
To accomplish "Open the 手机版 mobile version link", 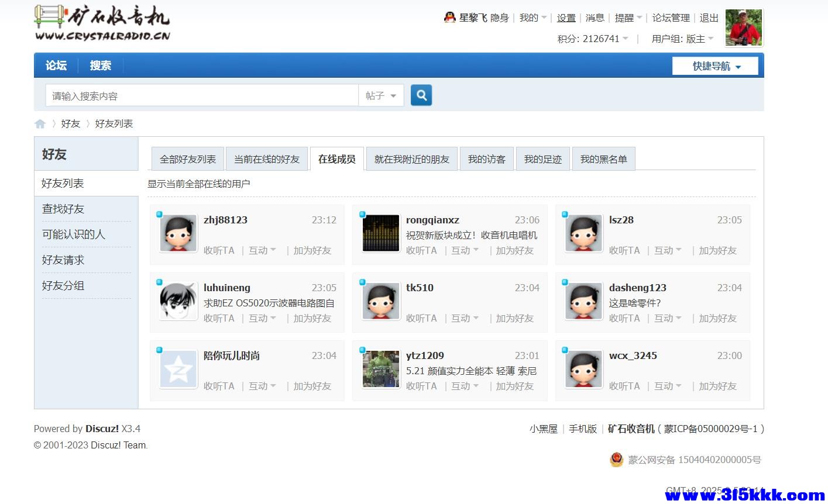I will click(x=583, y=429).
